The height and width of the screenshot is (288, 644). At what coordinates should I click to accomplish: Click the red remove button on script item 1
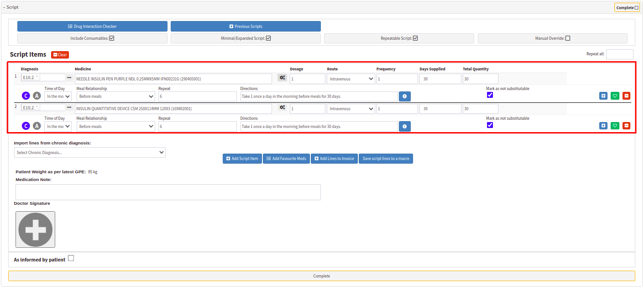coord(626,96)
